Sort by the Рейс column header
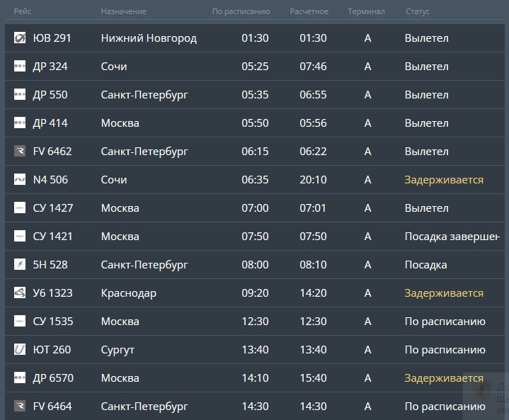 [x=23, y=12]
